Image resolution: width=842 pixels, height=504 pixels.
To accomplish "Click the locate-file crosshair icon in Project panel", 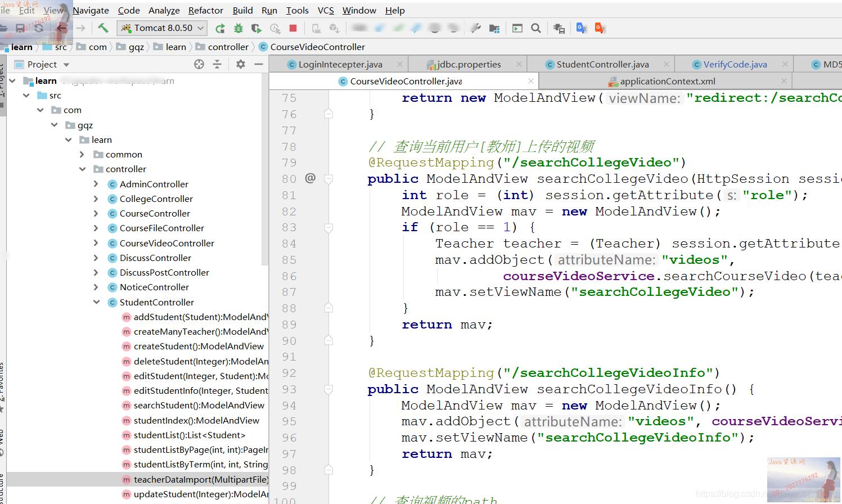I will (199, 64).
